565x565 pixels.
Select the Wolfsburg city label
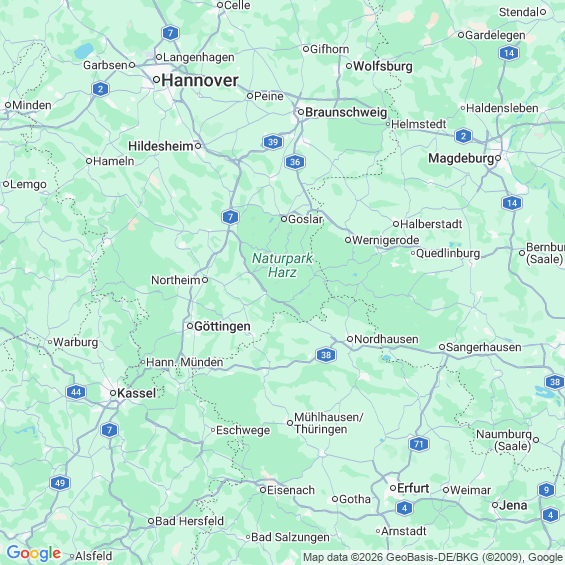(x=383, y=66)
